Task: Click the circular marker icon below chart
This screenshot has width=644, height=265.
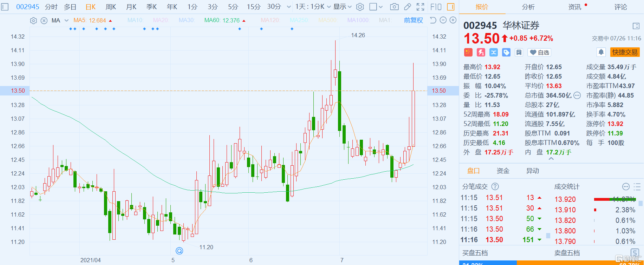Action: [x=179, y=251]
